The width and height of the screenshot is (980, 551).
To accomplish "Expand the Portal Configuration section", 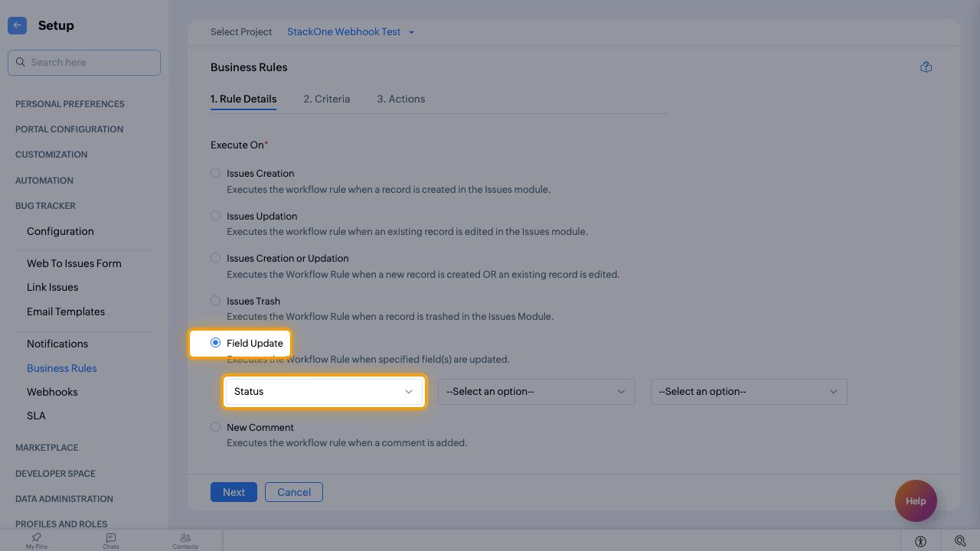I will pos(69,129).
